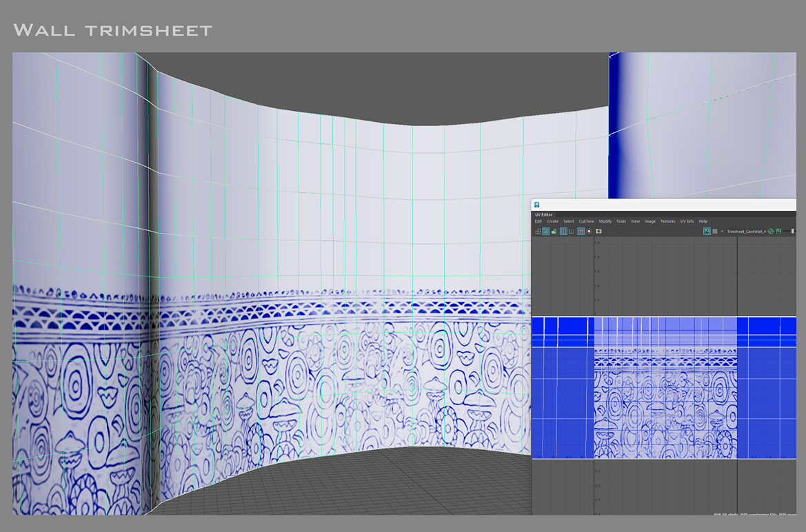The width and height of the screenshot is (806, 532).
Task: Open the checker pattern dropdown arrow
Action: pos(721,231)
